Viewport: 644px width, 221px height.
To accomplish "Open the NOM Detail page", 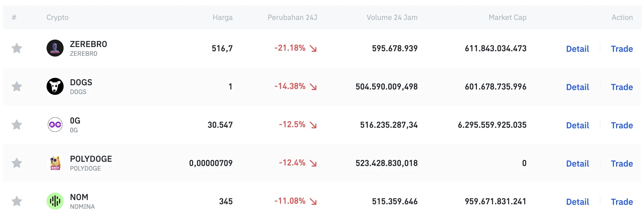I will tap(577, 202).
